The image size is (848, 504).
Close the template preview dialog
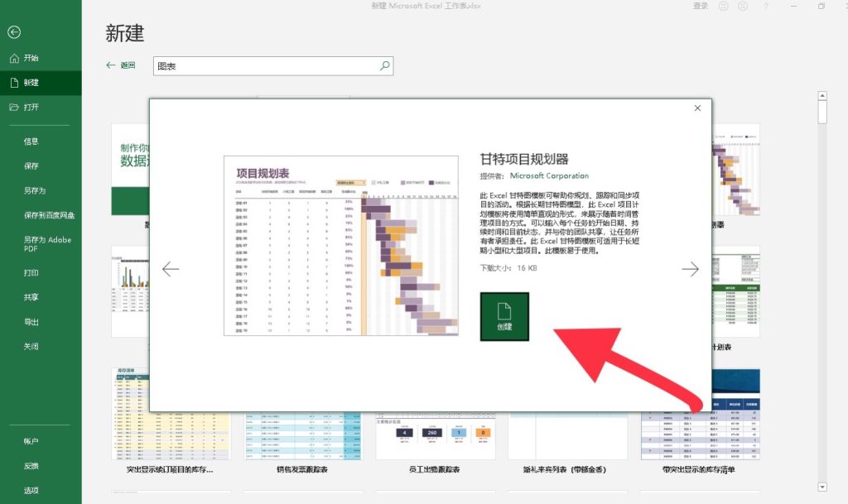[697, 108]
